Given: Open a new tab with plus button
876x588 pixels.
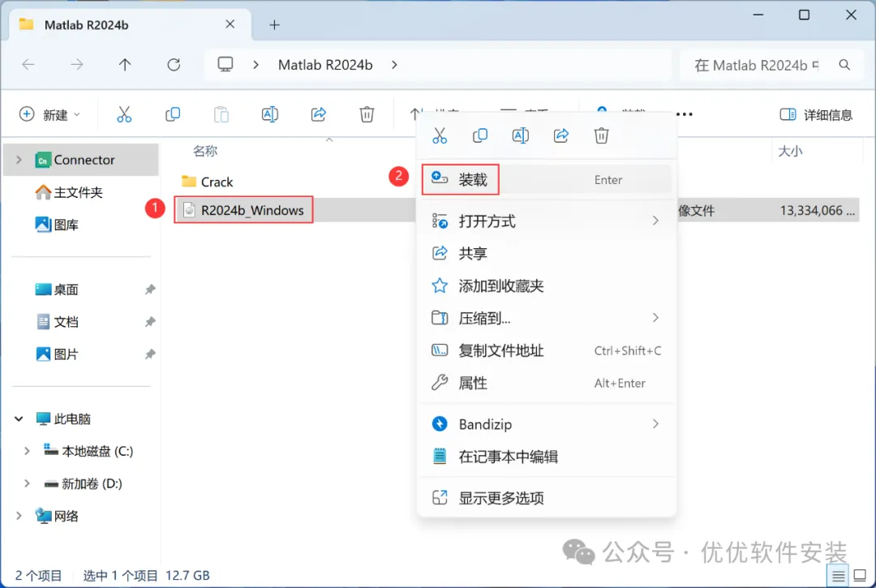Looking at the screenshot, I should (x=274, y=24).
